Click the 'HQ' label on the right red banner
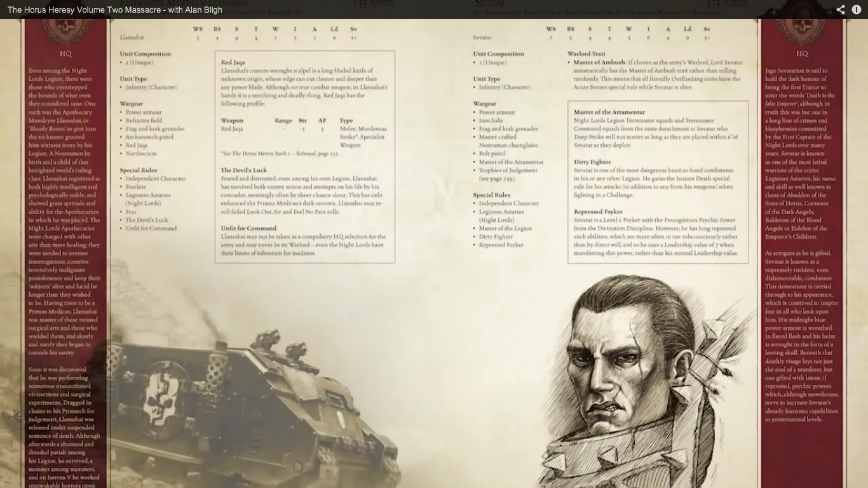The height and width of the screenshot is (488, 868). click(x=802, y=54)
